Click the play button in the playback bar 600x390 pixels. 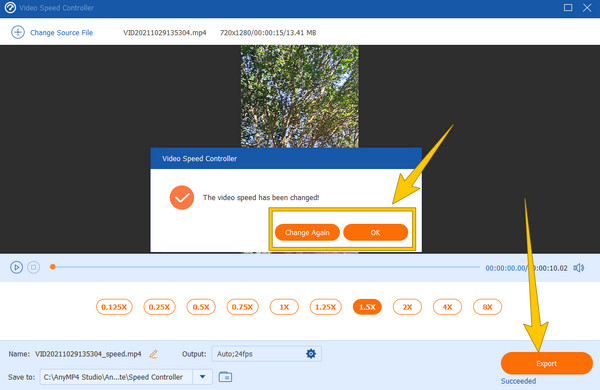pos(16,267)
